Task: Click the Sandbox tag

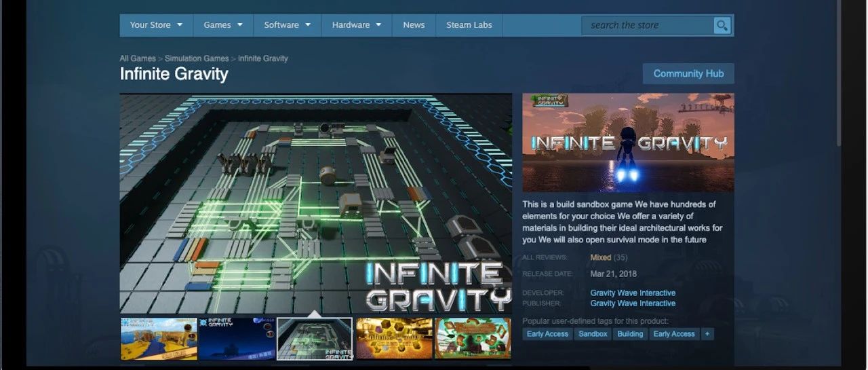Action: pyautogui.click(x=593, y=334)
